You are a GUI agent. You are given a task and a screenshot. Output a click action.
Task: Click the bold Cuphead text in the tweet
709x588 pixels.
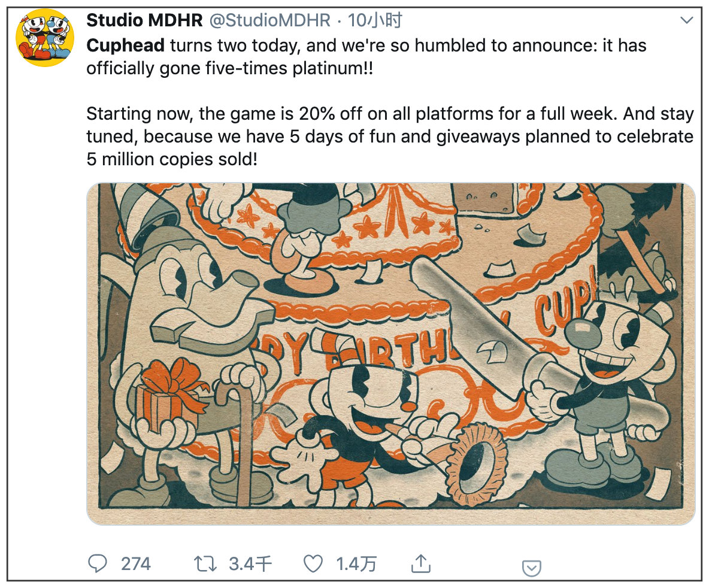tap(125, 46)
